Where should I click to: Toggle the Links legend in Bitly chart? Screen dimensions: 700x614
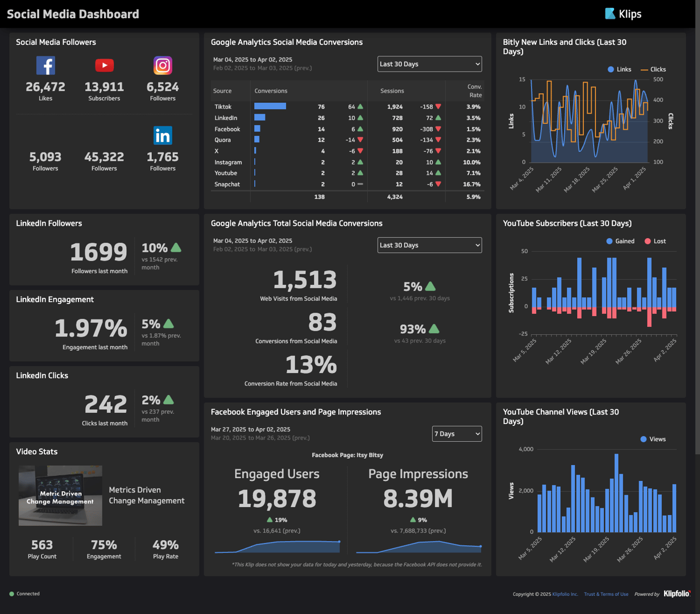[x=619, y=69]
